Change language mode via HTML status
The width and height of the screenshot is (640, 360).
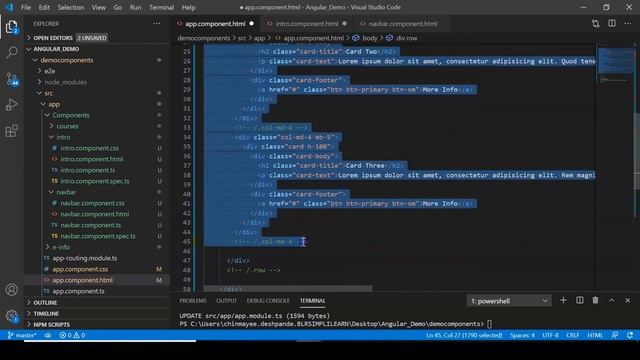(x=595, y=335)
